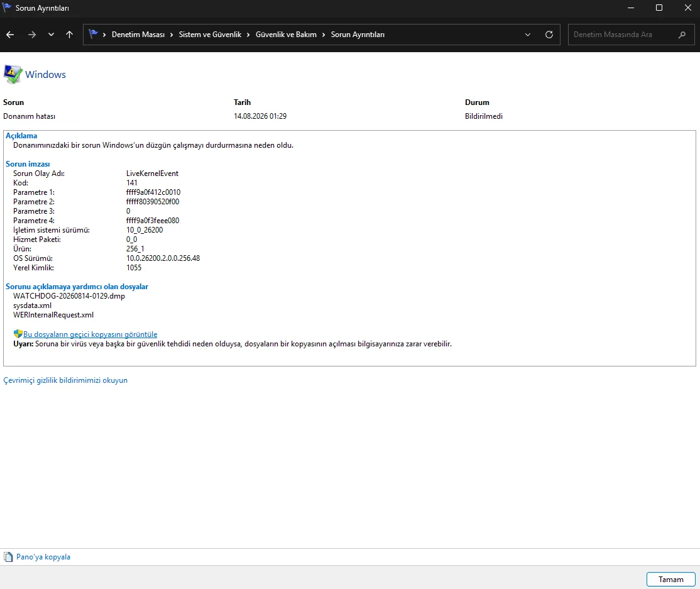Navigate to Sistem ve Güvenlik breadcrumb
This screenshot has height=589, width=700.
tap(210, 35)
